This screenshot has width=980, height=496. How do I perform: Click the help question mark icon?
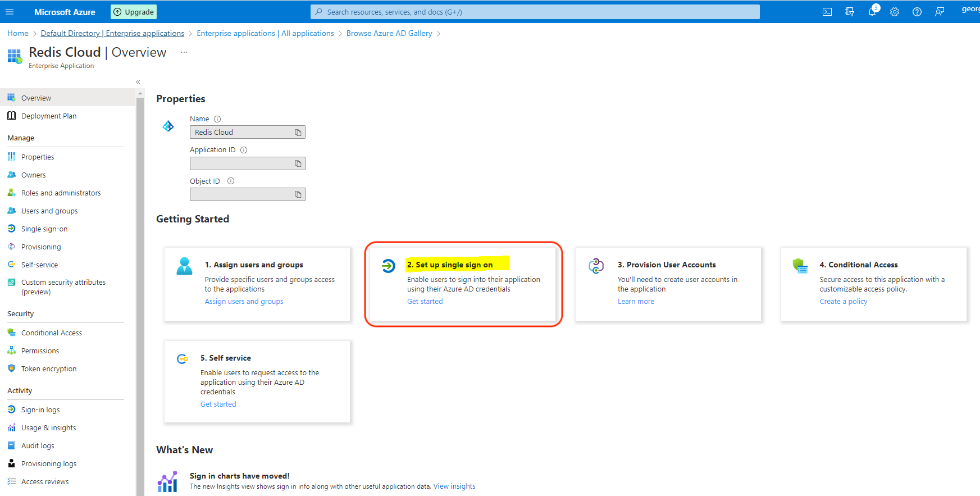(x=917, y=12)
